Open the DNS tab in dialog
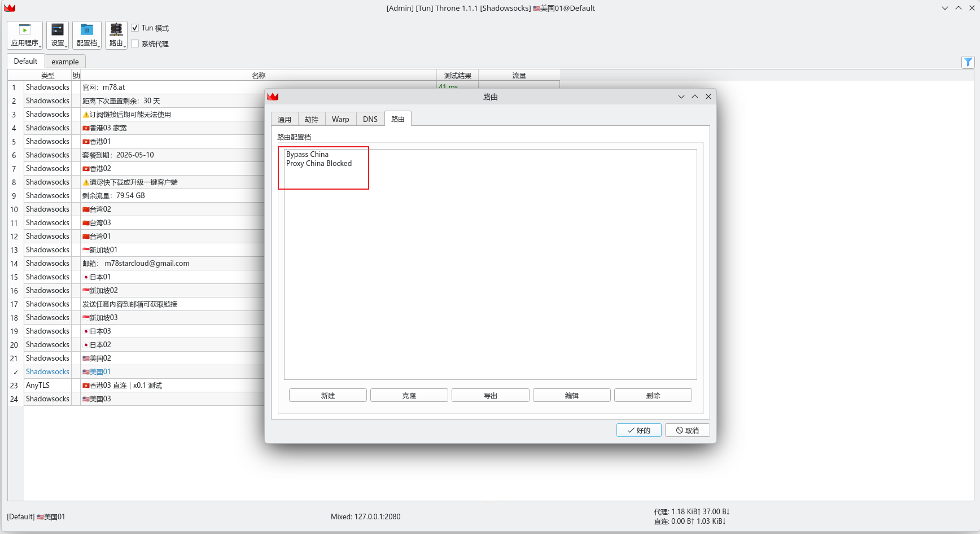The image size is (980, 534). 370,119
